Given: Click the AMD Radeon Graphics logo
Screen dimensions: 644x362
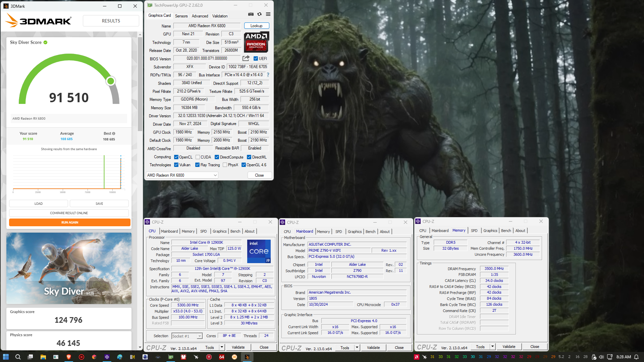Looking at the screenshot, I should 257,42.
